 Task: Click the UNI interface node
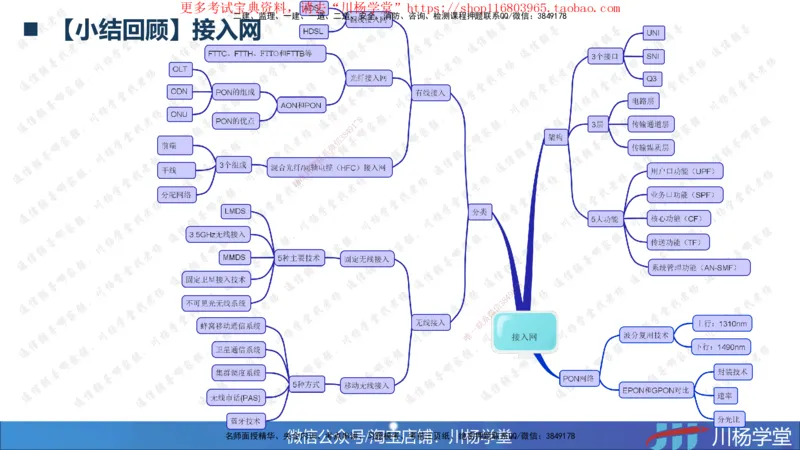[x=653, y=32]
